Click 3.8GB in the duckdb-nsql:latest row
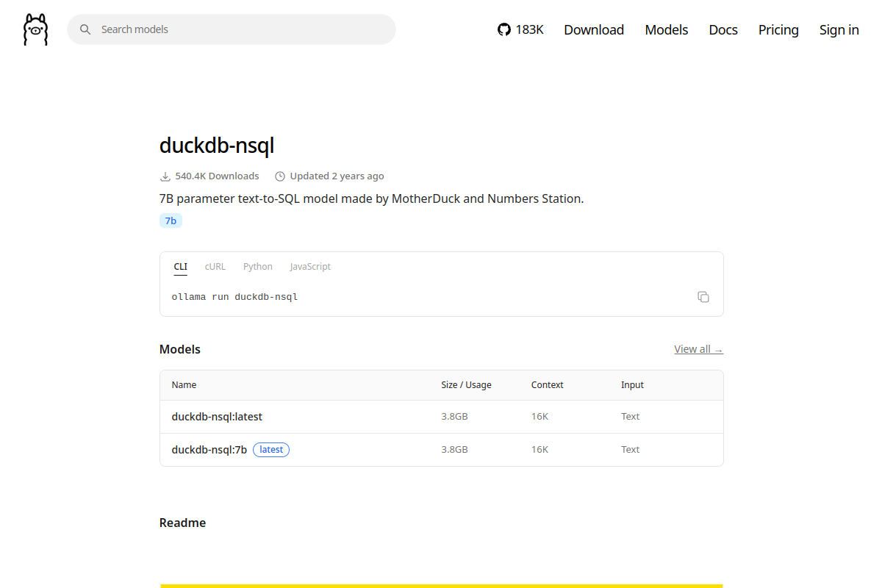This screenshot has width=882, height=588. click(454, 417)
